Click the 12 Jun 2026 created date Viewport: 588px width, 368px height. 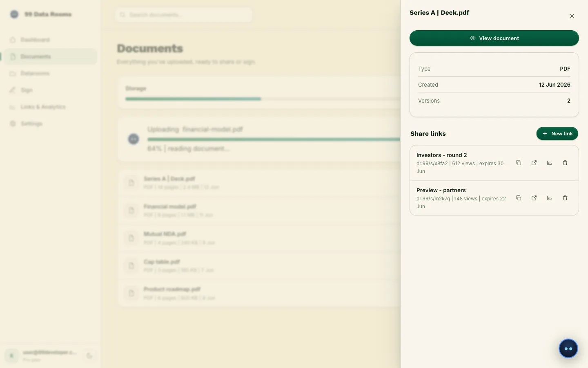click(555, 85)
